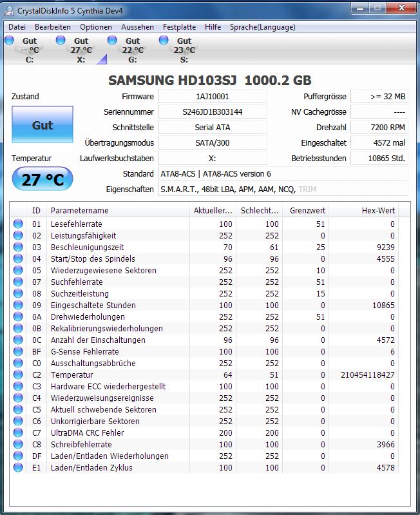This screenshot has width=420, height=515.
Task: Click status orb for UltraDMA CRC Fehler
Action: click(x=18, y=432)
